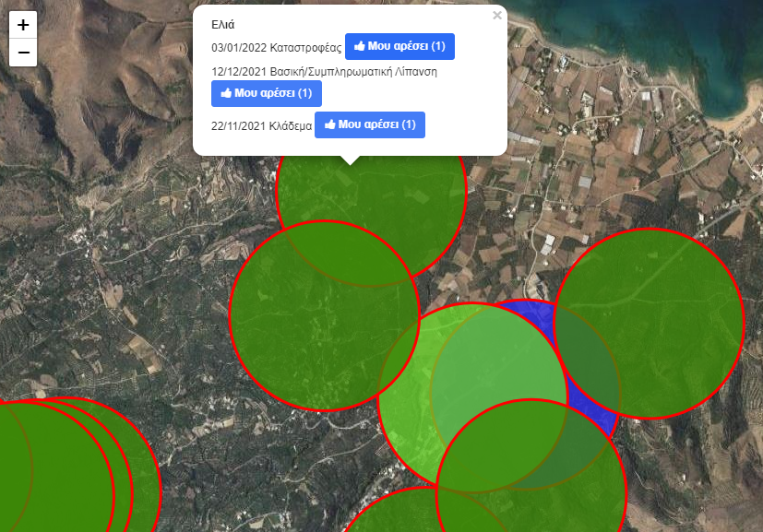Click the Ελιά popup title
The image size is (763, 532).
coord(223,25)
